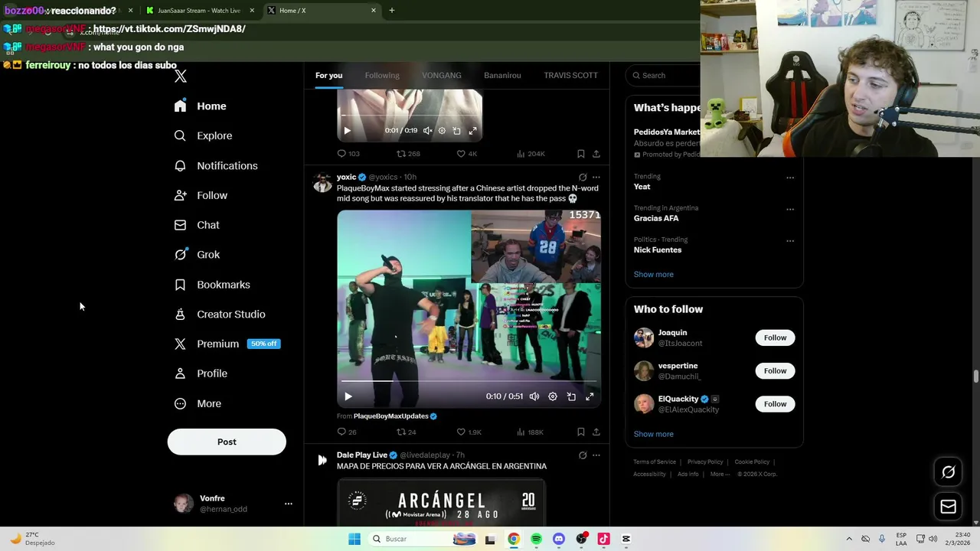Bookmark the yoxic post

click(x=580, y=432)
